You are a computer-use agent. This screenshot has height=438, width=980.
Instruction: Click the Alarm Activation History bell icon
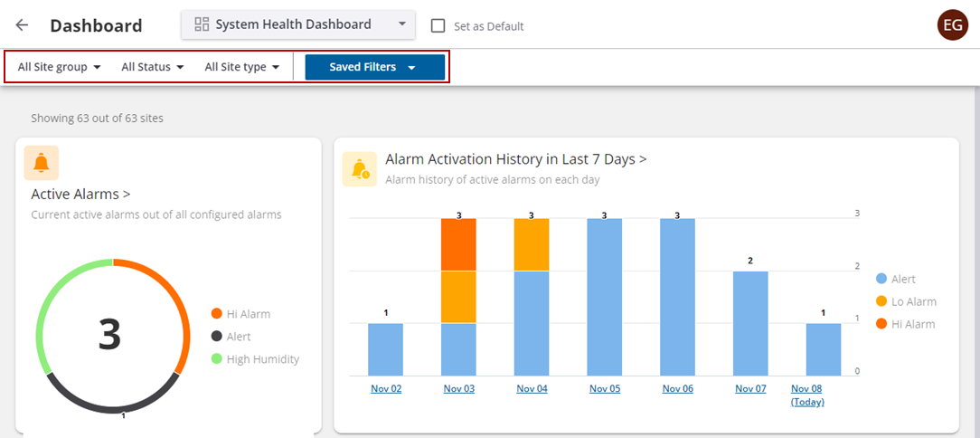click(x=360, y=169)
